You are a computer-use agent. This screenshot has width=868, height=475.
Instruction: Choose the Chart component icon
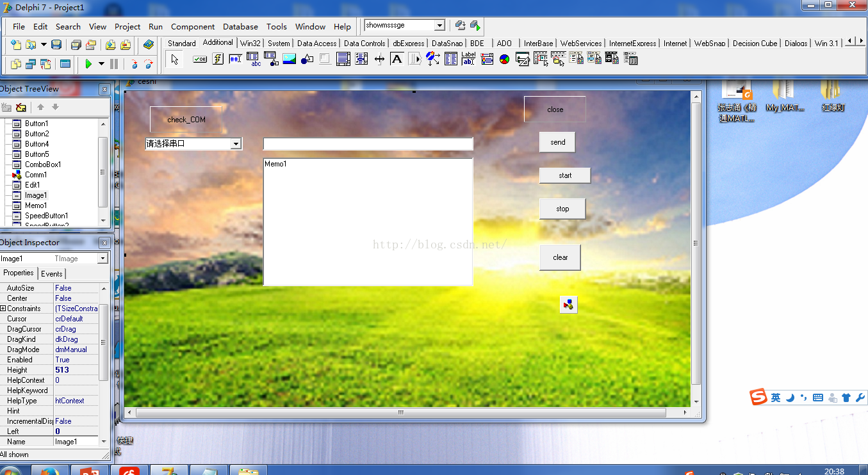click(x=504, y=60)
